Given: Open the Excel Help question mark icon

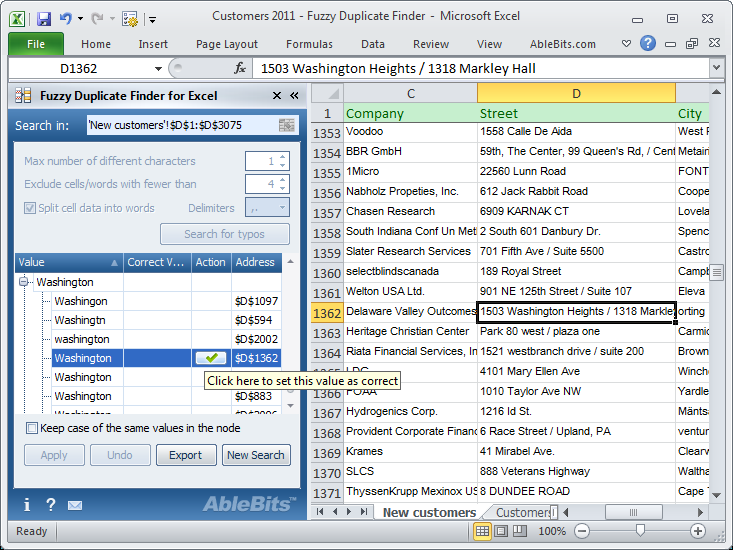Looking at the screenshot, I should click(648, 43).
